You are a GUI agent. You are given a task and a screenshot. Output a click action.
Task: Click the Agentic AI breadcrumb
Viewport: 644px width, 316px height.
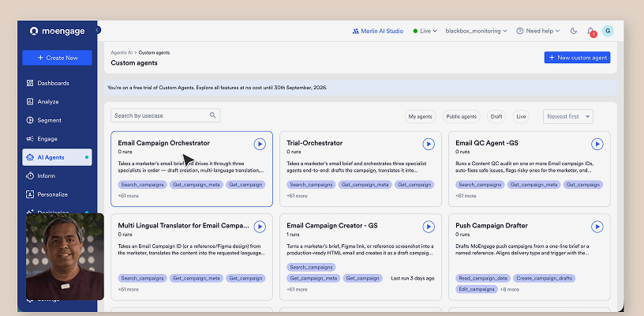(x=122, y=53)
